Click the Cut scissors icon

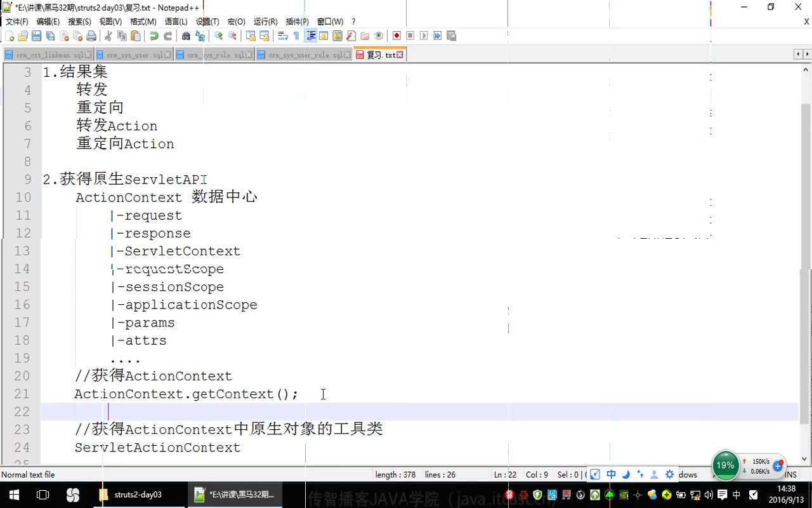[x=108, y=36]
